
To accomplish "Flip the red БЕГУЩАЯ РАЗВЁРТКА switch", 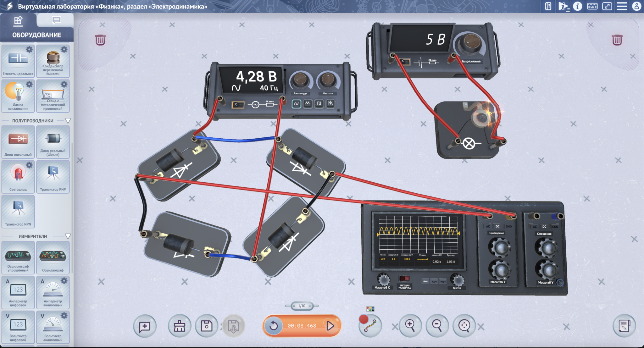I will point(404,279).
